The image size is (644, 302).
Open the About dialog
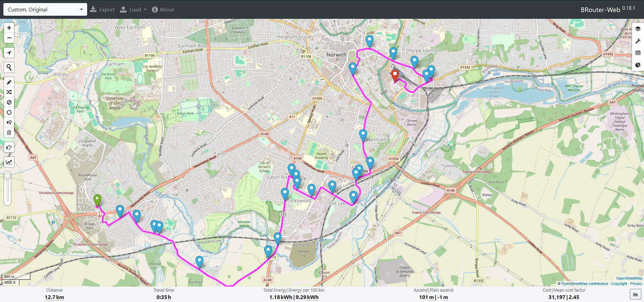click(163, 9)
